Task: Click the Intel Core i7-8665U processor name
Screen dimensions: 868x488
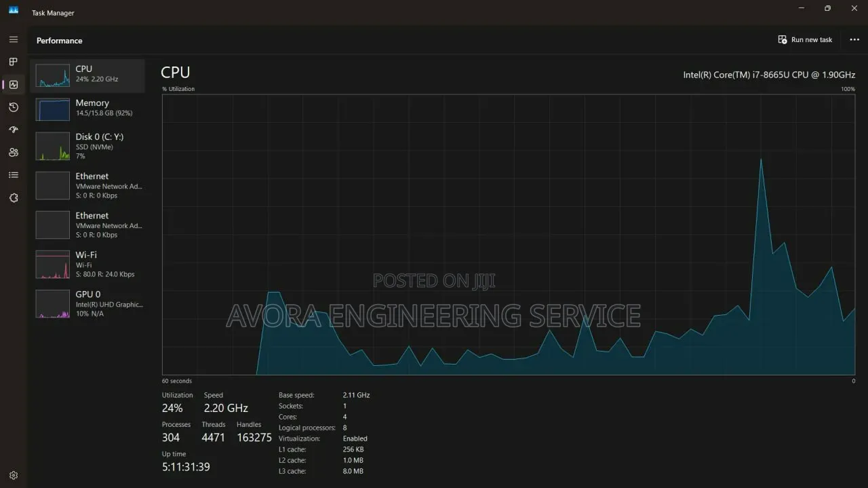Action: pos(769,75)
